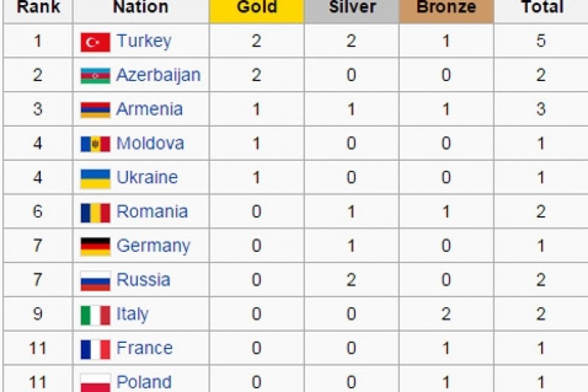Image resolution: width=588 pixels, height=392 pixels.
Task: Open the Moldova nation link
Action: (150, 143)
